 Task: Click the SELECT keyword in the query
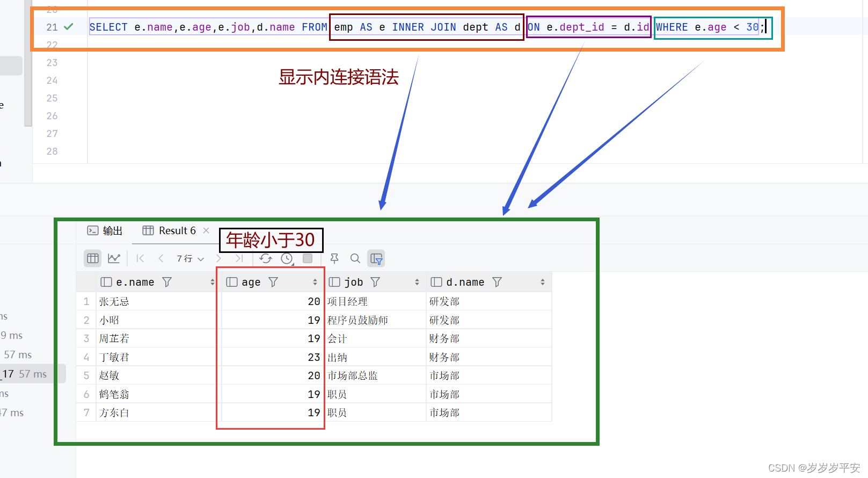(x=108, y=27)
